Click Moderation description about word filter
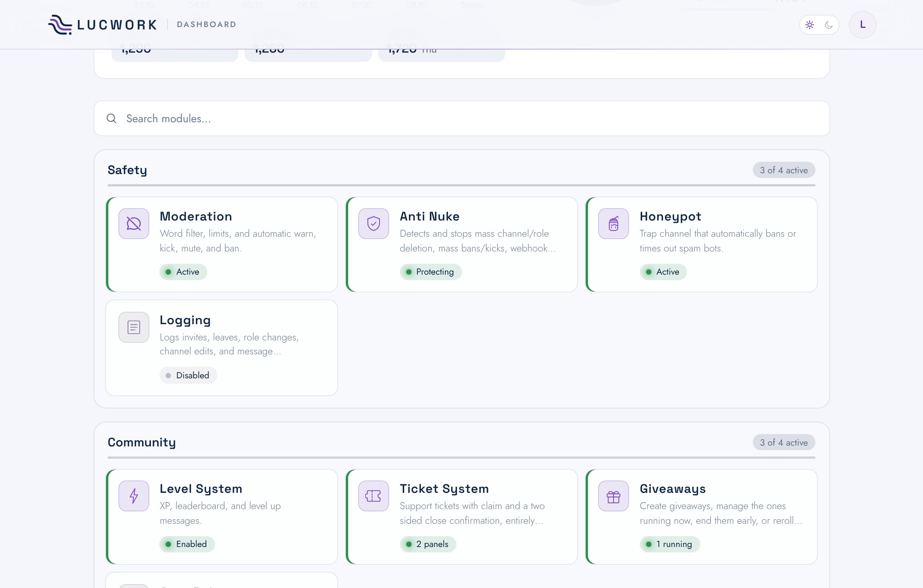This screenshot has height=588, width=923. click(238, 241)
